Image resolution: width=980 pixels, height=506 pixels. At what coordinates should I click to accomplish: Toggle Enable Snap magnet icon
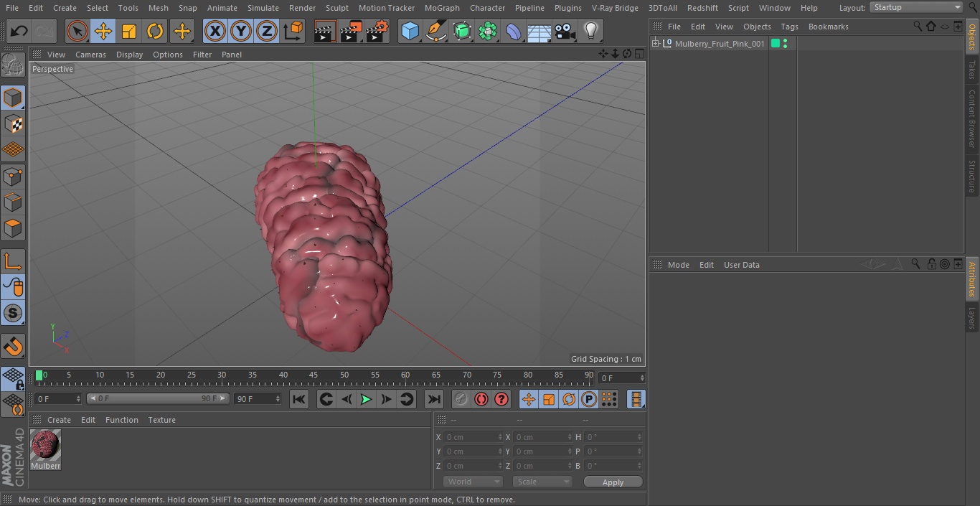(13, 346)
